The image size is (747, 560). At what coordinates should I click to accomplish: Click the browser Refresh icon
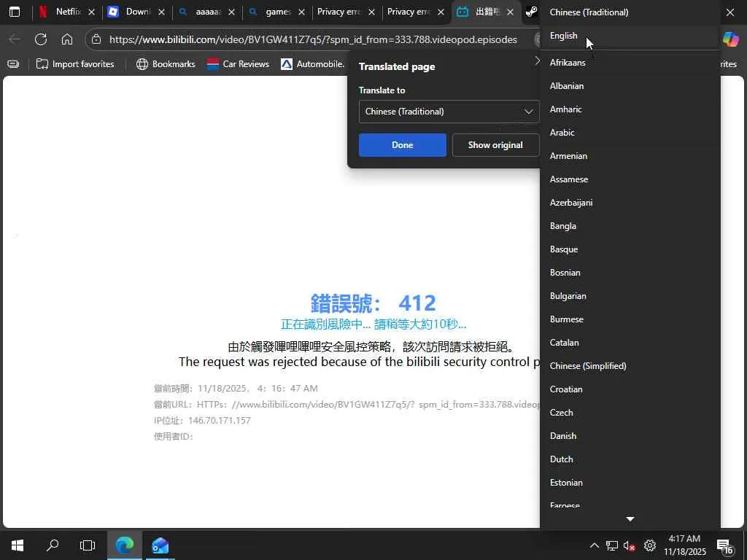click(x=41, y=39)
